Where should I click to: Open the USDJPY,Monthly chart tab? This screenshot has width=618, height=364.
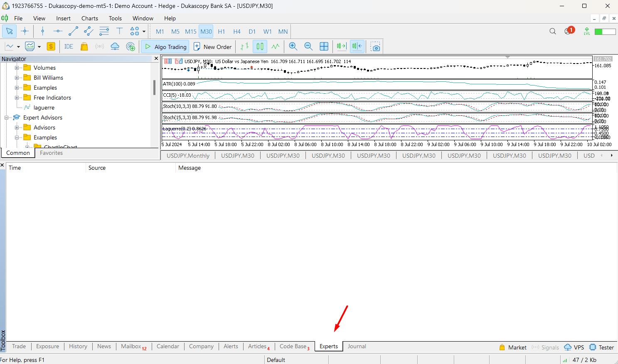point(188,156)
